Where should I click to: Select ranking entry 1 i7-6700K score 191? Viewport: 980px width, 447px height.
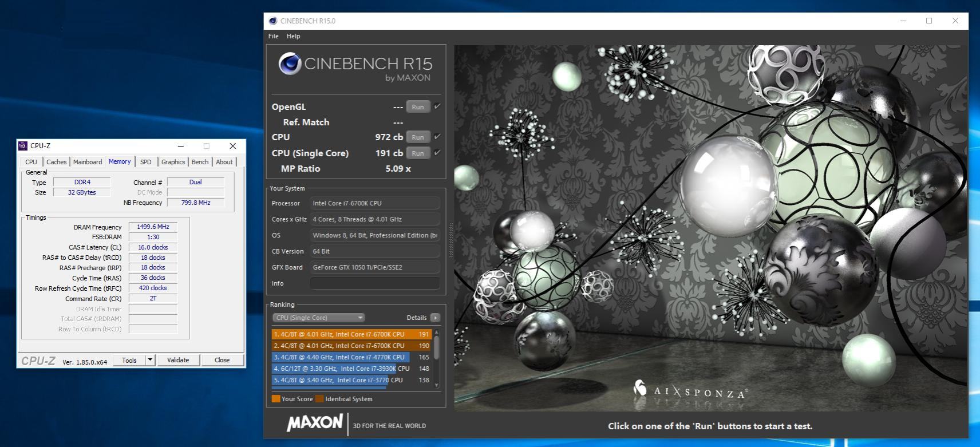(x=351, y=334)
